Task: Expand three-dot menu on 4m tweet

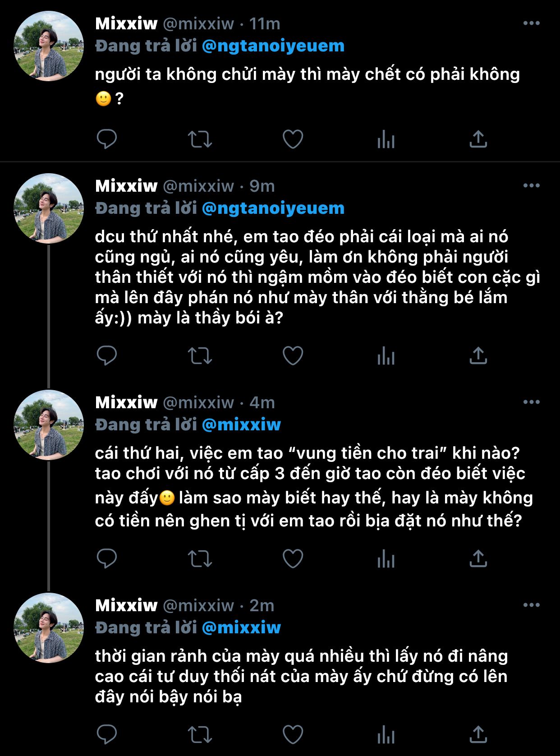Action: (x=531, y=402)
